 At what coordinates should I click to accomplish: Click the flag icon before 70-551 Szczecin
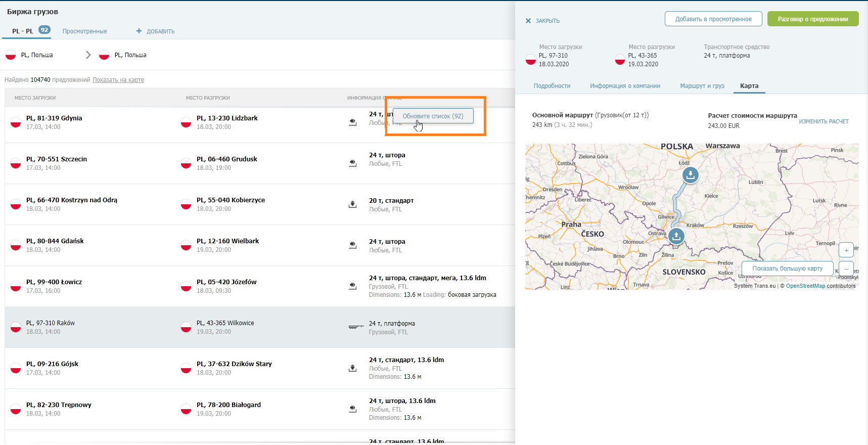(x=16, y=163)
